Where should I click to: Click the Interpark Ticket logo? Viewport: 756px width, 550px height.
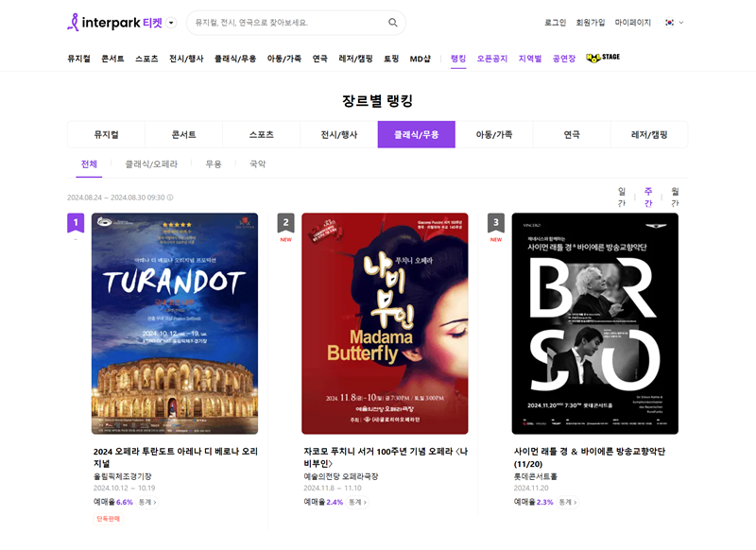pyautogui.click(x=112, y=21)
